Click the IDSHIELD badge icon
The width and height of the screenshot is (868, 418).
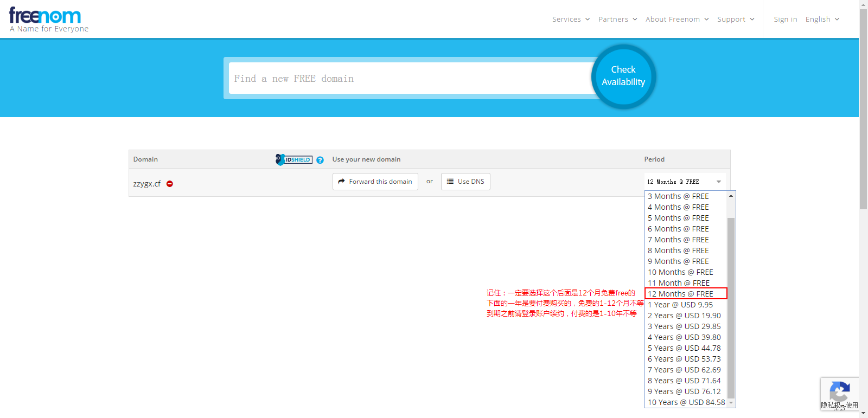pyautogui.click(x=294, y=159)
